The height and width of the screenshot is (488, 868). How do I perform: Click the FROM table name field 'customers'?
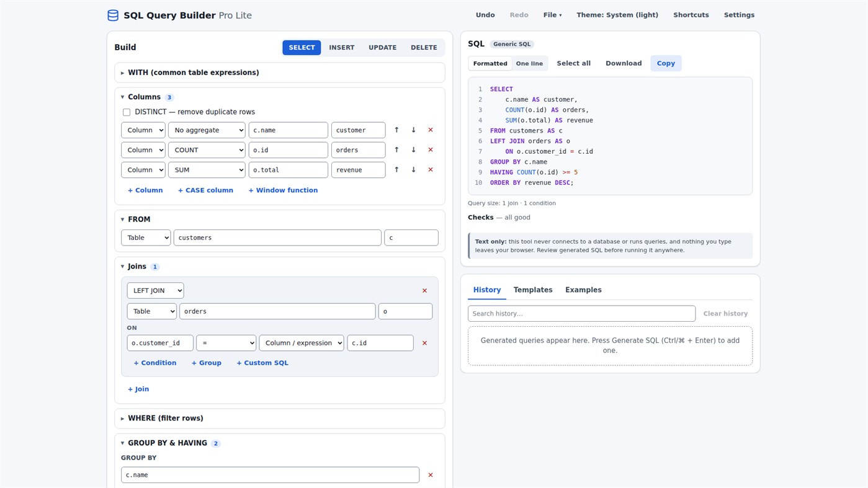tap(277, 238)
